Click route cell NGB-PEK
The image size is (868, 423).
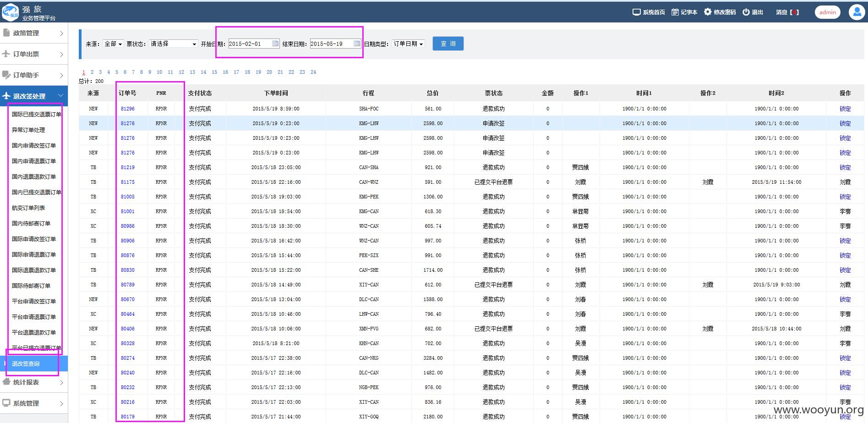pos(369,387)
